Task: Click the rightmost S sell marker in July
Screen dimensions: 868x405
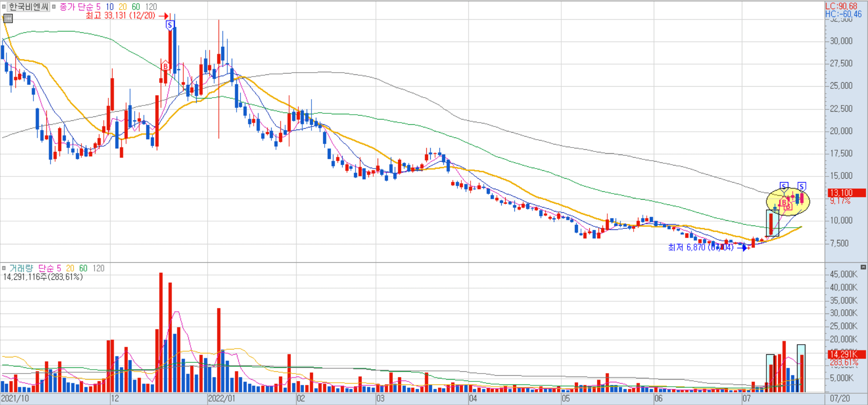Action: [801, 187]
